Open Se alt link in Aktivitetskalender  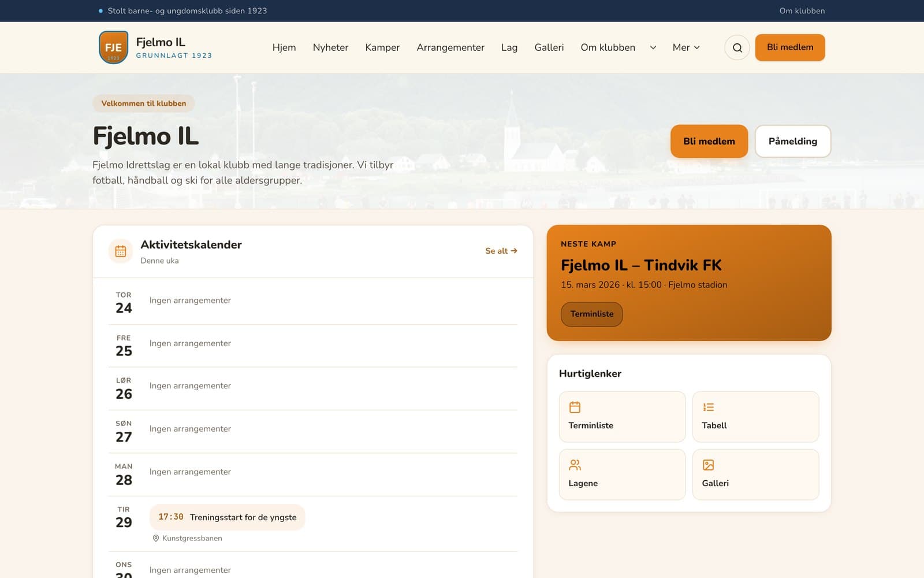click(x=501, y=251)
